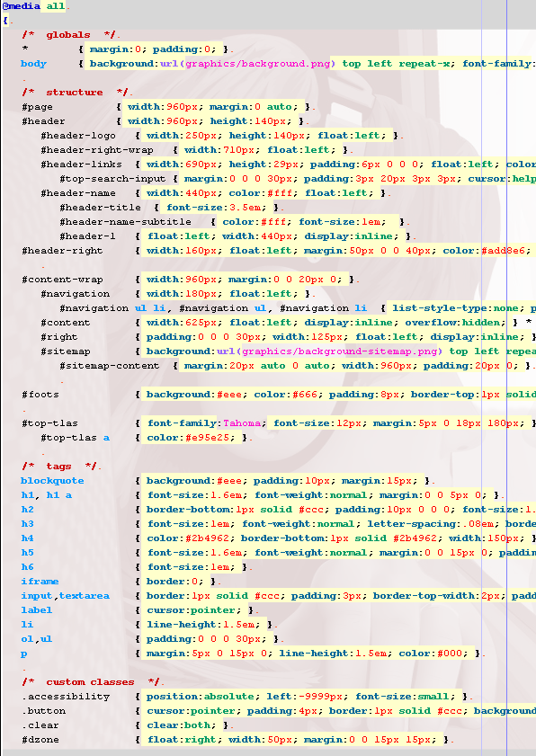This screenshot has height=756, width=536.
Task: Click the @media all declaration line
Action: [x=33, y=6]
